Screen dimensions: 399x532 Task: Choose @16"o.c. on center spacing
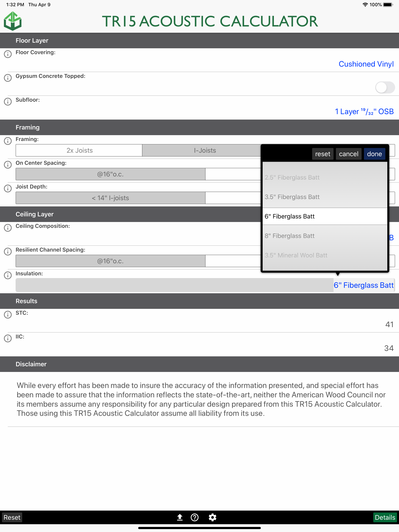tap(110, 174)
